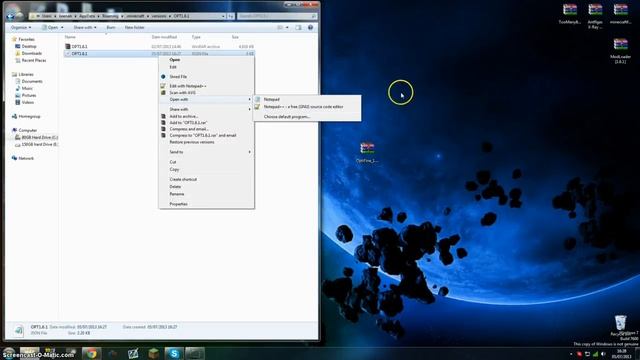The width and height of the screenshot is (640, 360).
Task: Select Downloads under Favorites
Action: (31, 53)
